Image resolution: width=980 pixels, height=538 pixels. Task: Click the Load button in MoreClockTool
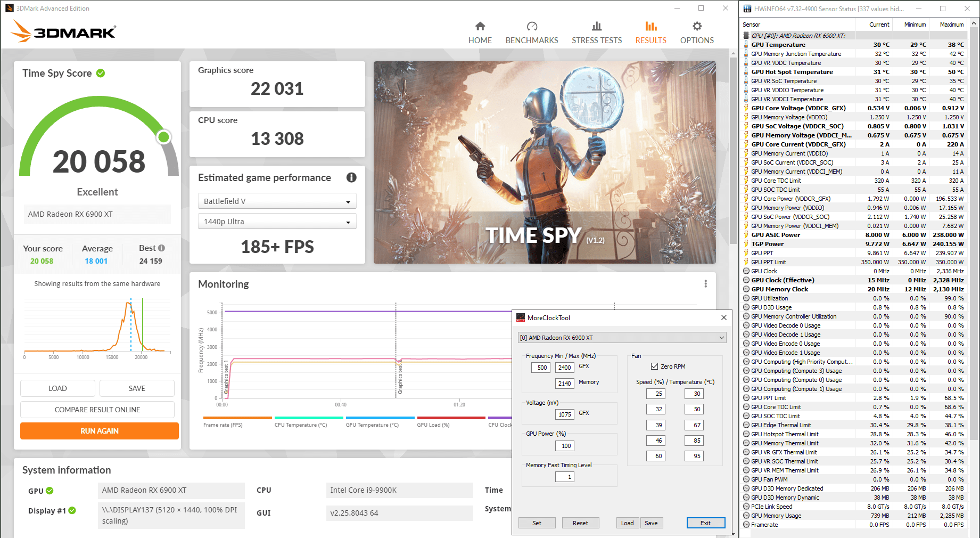(627, 523)
